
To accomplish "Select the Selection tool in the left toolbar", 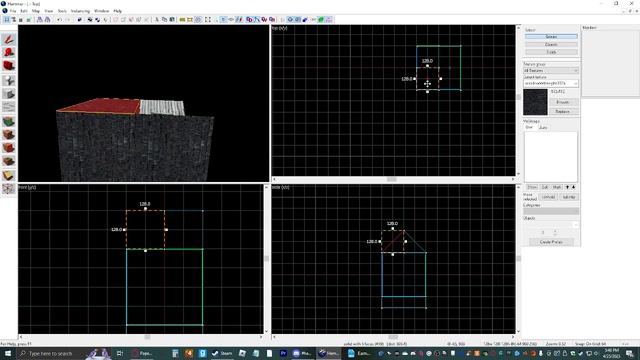I will (9, 40).
